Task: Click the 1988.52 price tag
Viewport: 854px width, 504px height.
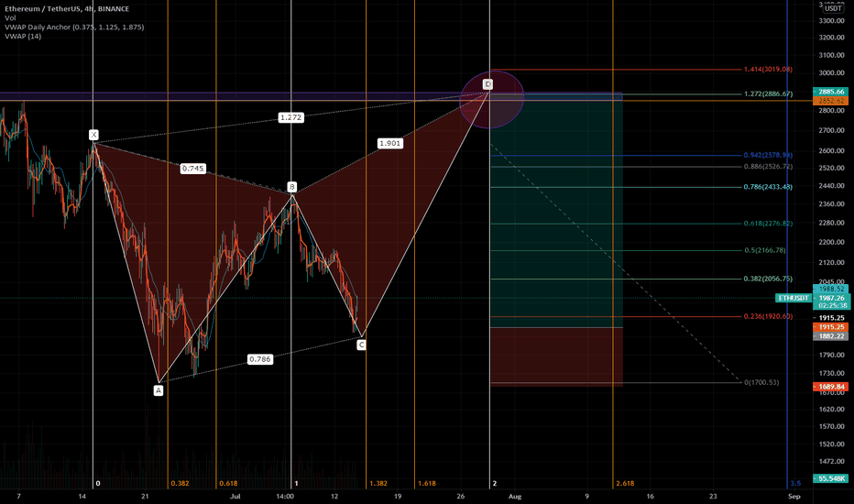Action: (x=831, y=290)
